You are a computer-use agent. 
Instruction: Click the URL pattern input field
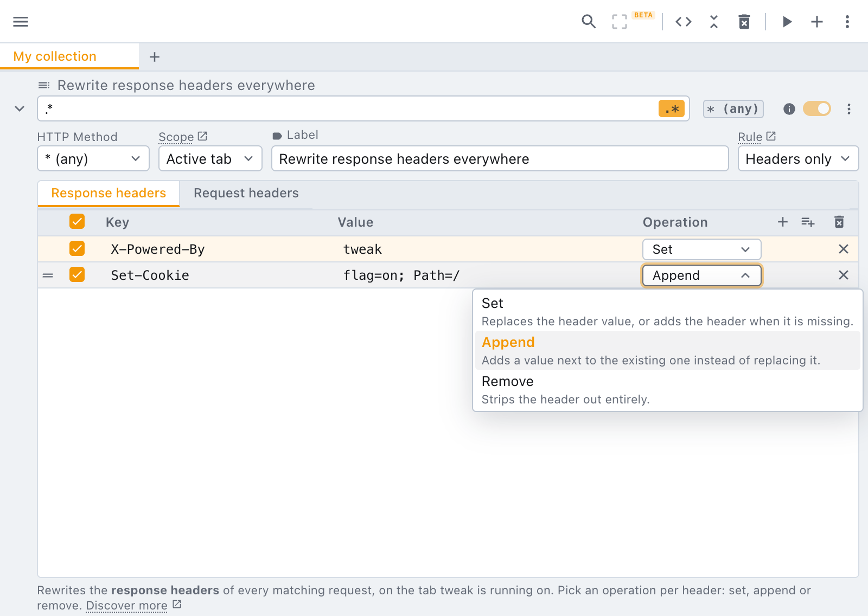tap(347, 108)
